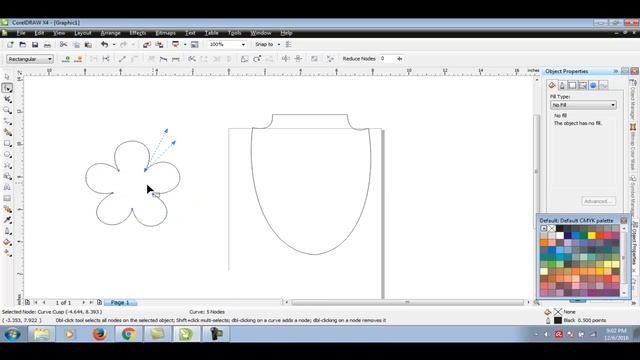Select the Text tool in the toolbox
This screenshot has width=640, height=360.
pos(7,187)
